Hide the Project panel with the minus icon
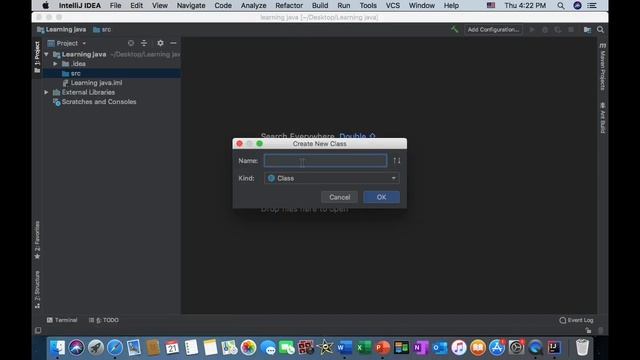 (x=173, y=43)
